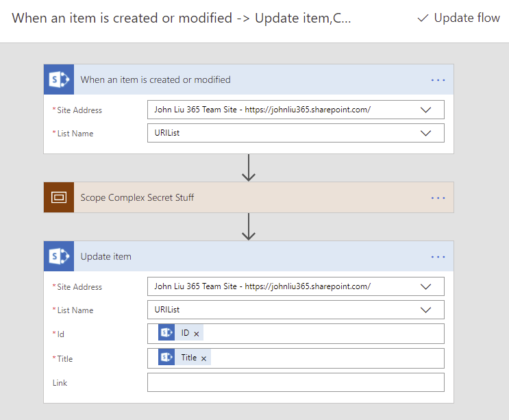The height and width of the screenshot is (420, 509).
Task: Open ellipsis menu for Scope Complex Secret Stuff
Action: (x=438, y=198)
